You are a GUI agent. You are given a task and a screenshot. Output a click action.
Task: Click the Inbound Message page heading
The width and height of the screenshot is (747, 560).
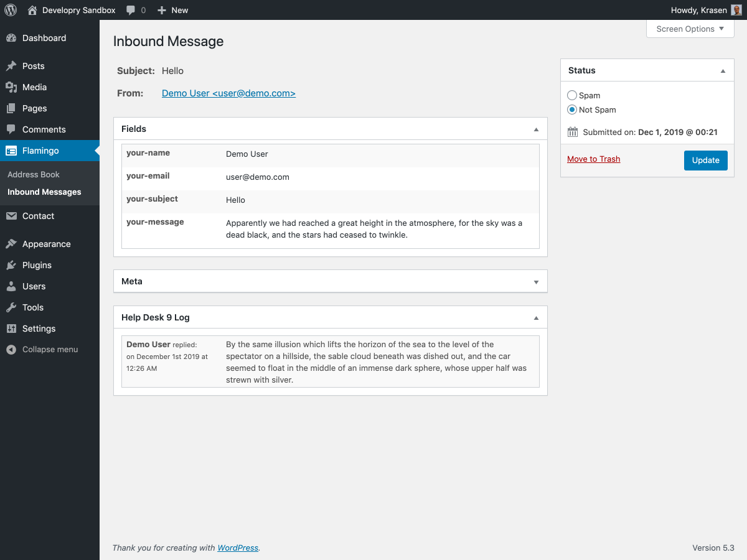168,42
